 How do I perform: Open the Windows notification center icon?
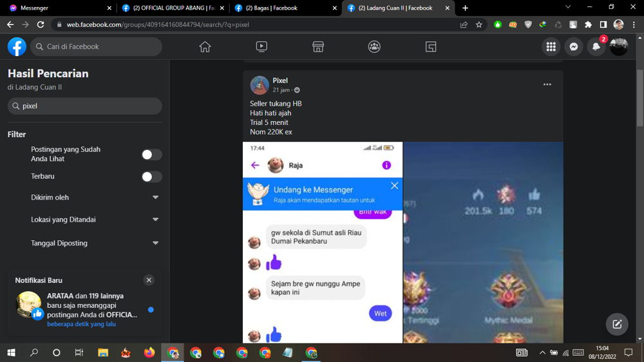629,352
